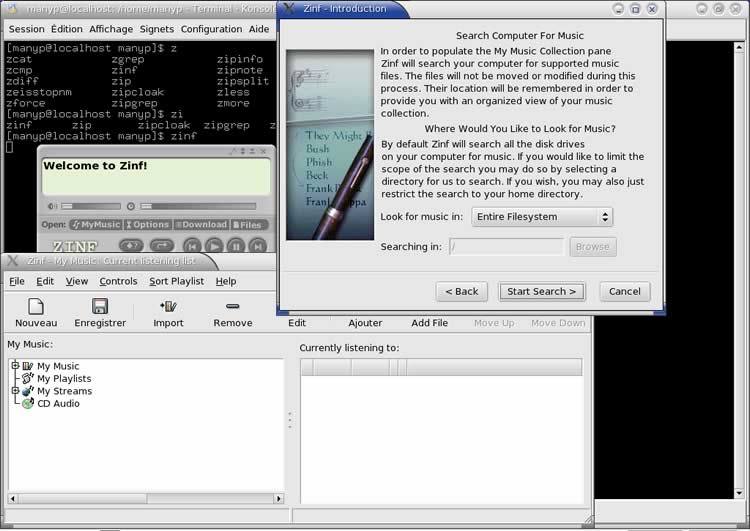Image resolution: width=750 pixels, height=531 pixels.
Task: Click the Browse button
Action: point(593,247)
